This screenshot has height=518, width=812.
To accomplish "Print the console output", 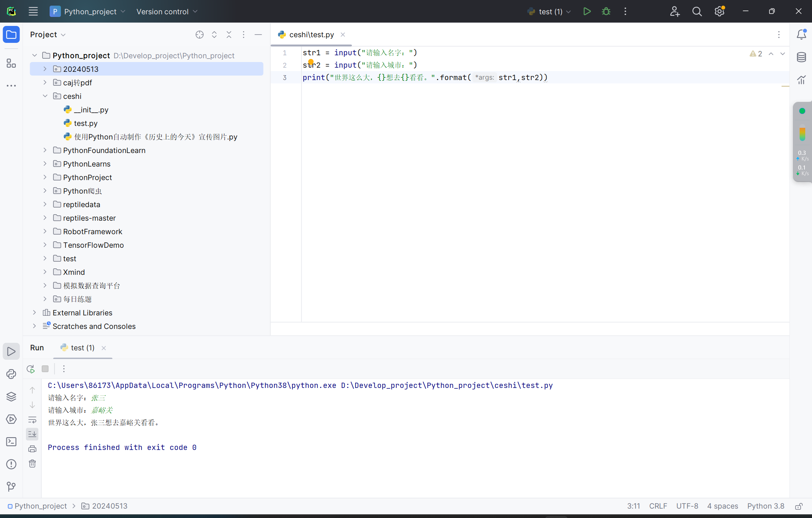I will [x=32, y=449].
